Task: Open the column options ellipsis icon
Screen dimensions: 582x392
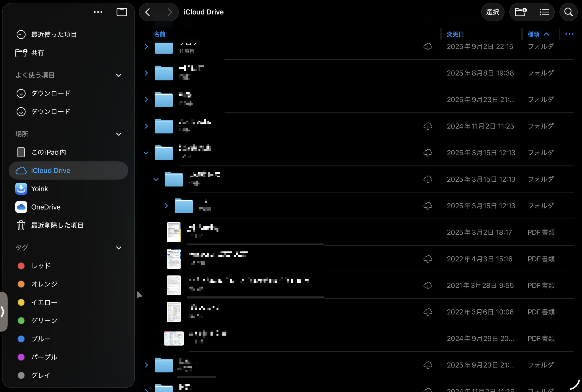Action: (x=569, y=34)
